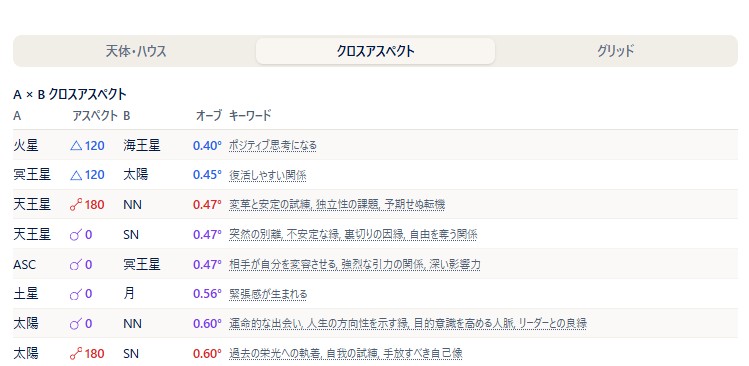The height and width of the screenshot is (366, 749).
Task: Select 土星 in column A
Action: pos(26,294)
